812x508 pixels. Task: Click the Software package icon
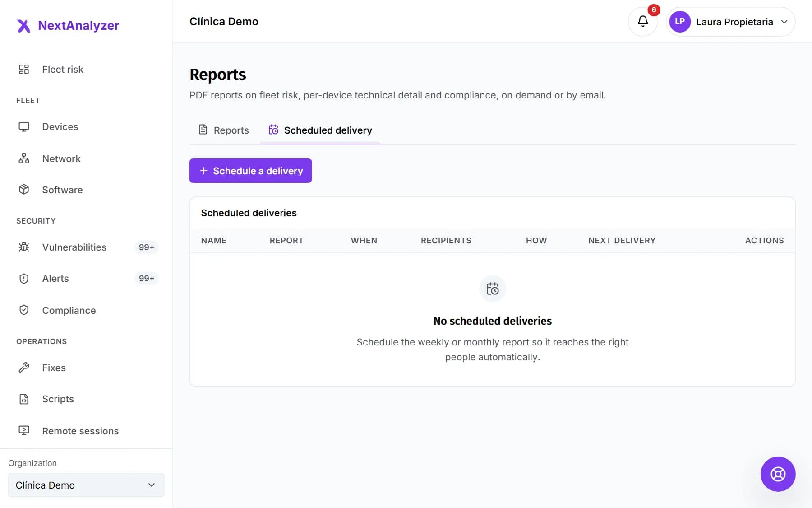click(x=24, y=190)
